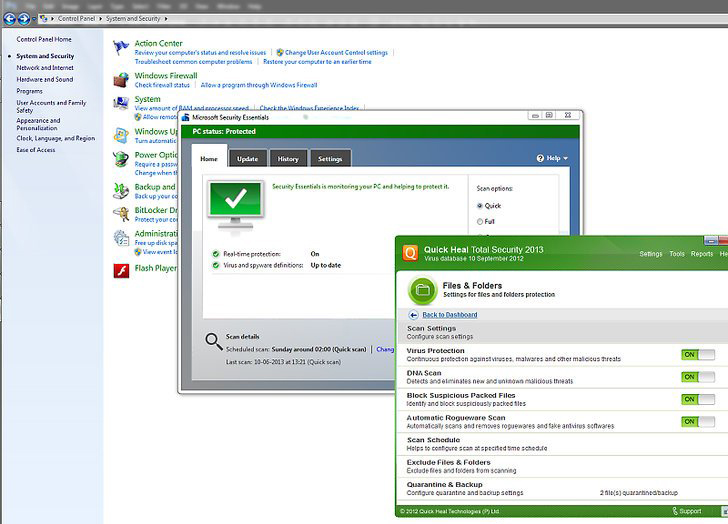The height and width of the screenshot is (524, 728).
Task: Open Ease of Access category
Action: [x=36, y=150]
